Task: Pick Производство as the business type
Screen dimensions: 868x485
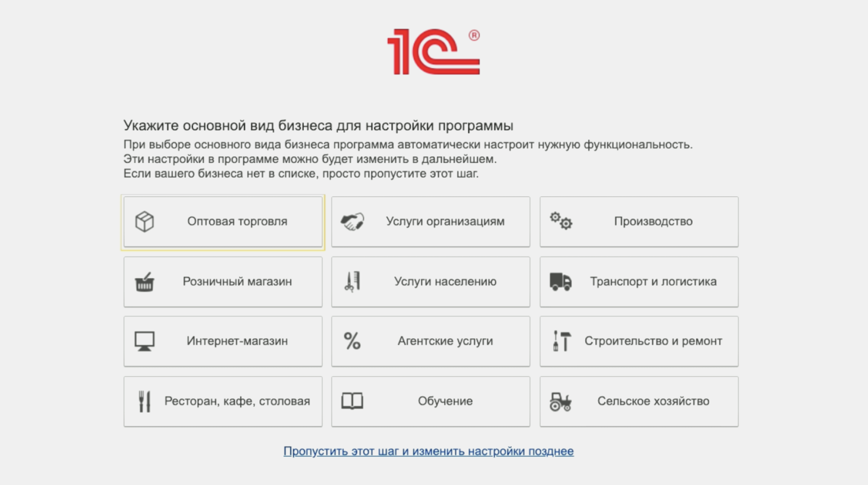Action: tap(639, 222)
